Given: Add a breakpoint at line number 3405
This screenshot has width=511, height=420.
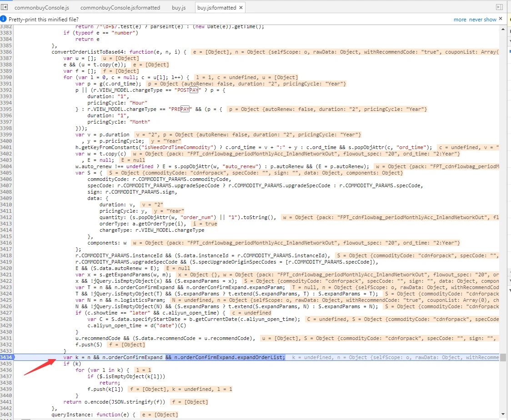Looking at the screenshot, I should pyautogui.click(x=6, y=173).
